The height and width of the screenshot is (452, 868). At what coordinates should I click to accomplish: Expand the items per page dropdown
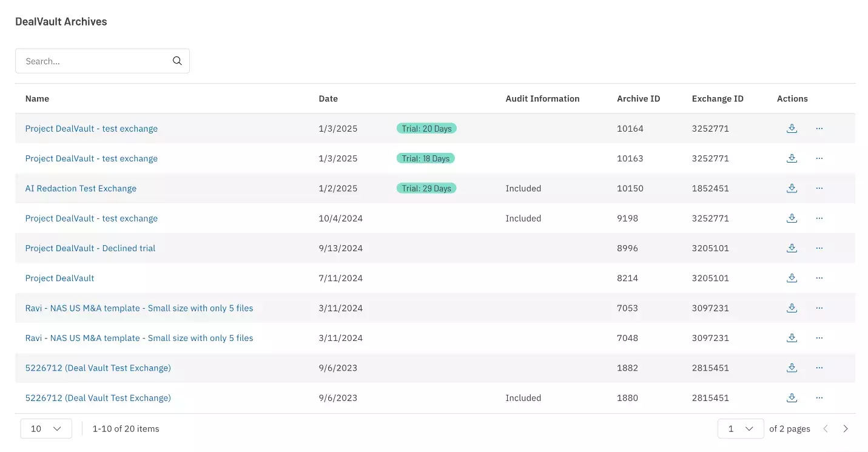(46, 428)
